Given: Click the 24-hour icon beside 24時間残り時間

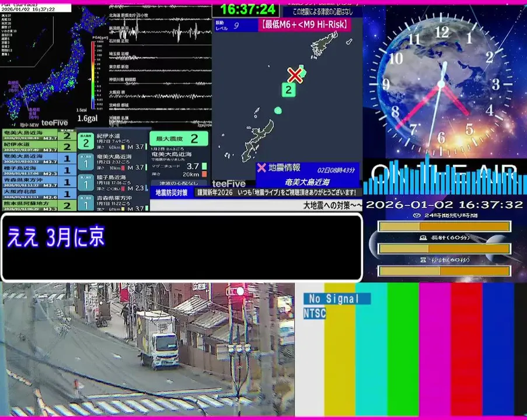Looking at the screenshot, I should (417, 215).
